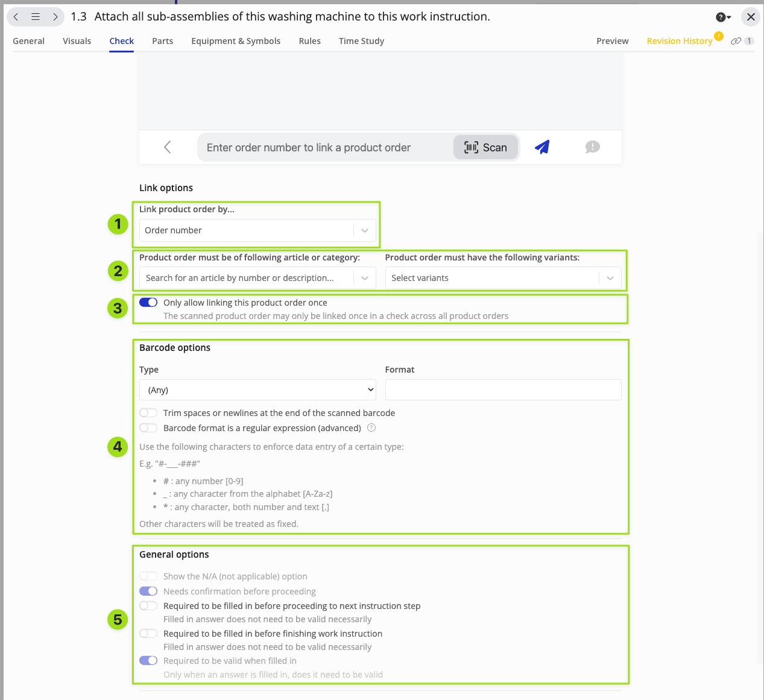Image resolution: width=764 pixels, height=700 pixels.
Task: Enable 'Trim spaces or newlines' toggle
Action: pyautogui.click(x=148, y=412)
